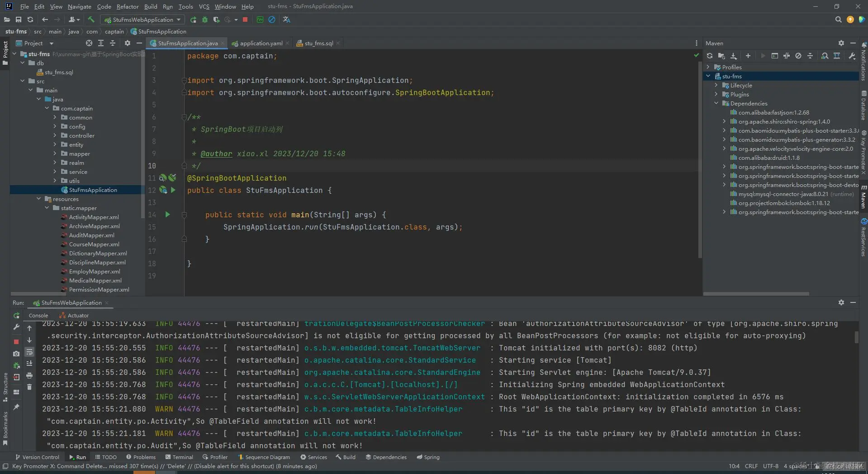Collapse Maven Dependencies node
This screenshot has width=868, height=474.
716,103
